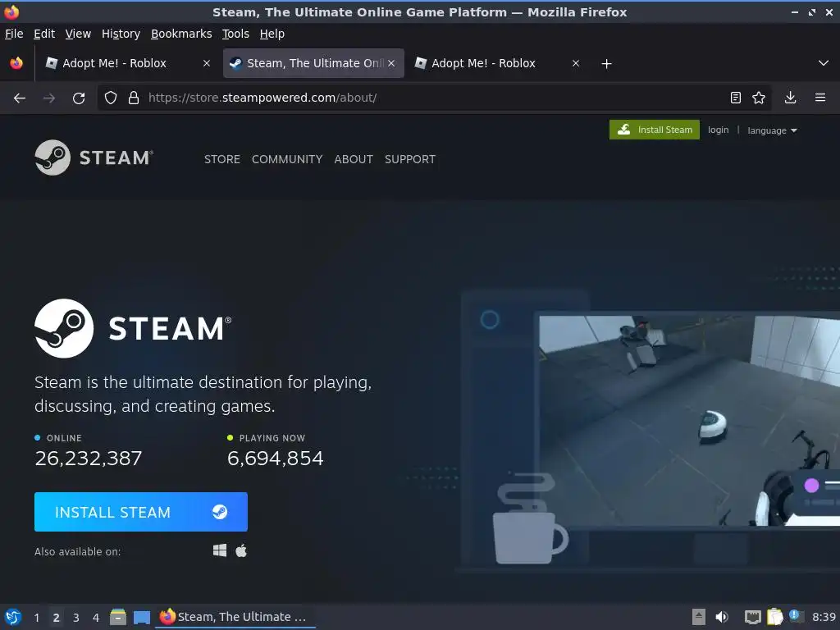Click the URL address bar field
The image size is (840, 630).
tap(434, 98)
